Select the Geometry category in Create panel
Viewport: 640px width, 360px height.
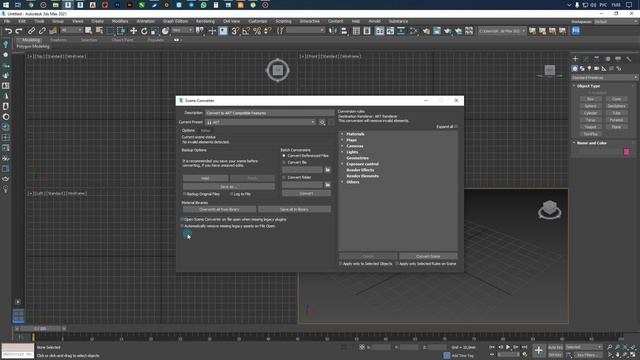[575, 69]
